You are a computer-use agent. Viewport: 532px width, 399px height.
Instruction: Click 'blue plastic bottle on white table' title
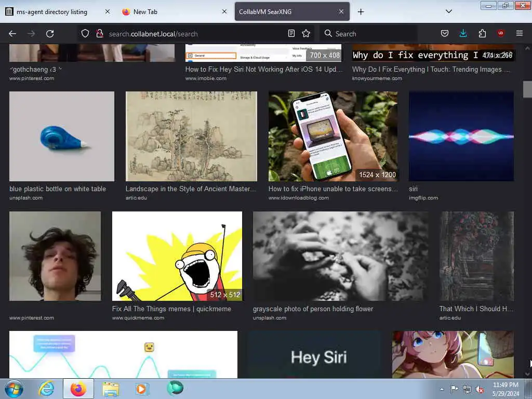pos(58,189)
